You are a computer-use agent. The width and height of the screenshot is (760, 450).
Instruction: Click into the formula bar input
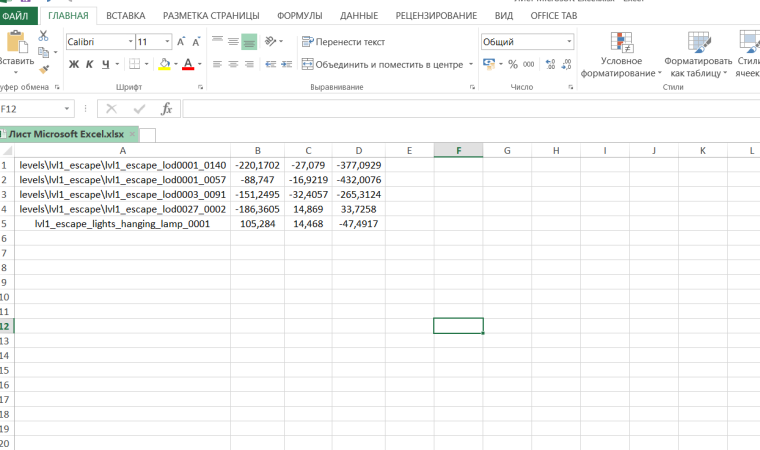pos(471,109)
